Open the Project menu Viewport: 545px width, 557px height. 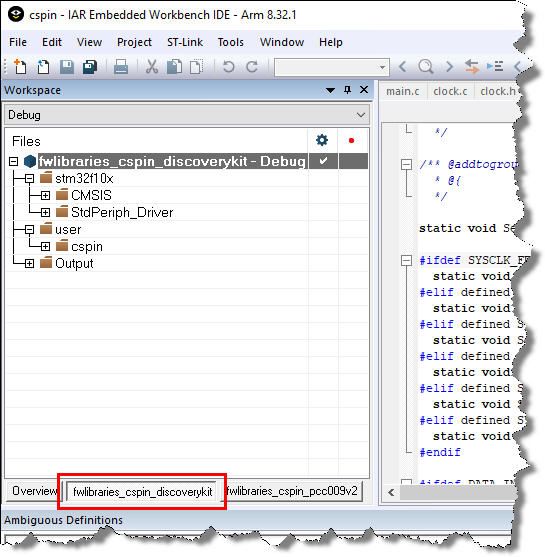pos(134,42)
